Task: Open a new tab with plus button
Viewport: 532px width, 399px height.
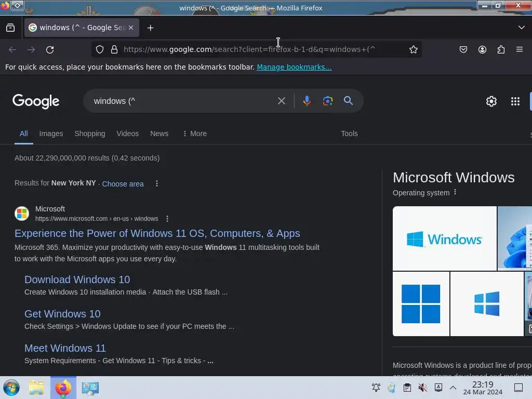Action: (x=150, y=28)
